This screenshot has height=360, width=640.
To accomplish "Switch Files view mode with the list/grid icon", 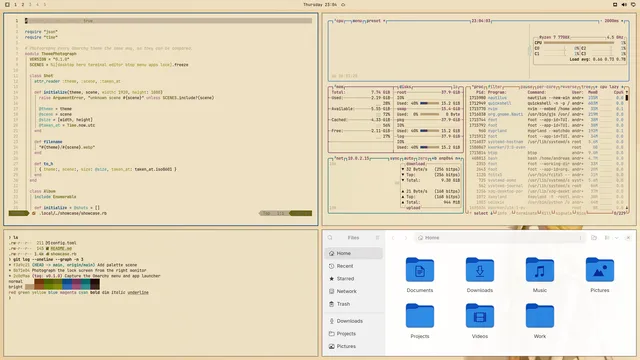I will click(607, 238).
